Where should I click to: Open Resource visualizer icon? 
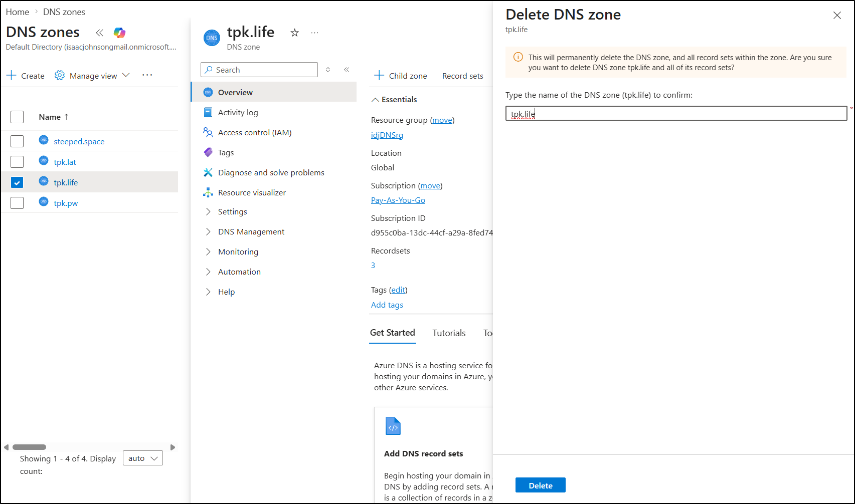click(x=208, y=192)
